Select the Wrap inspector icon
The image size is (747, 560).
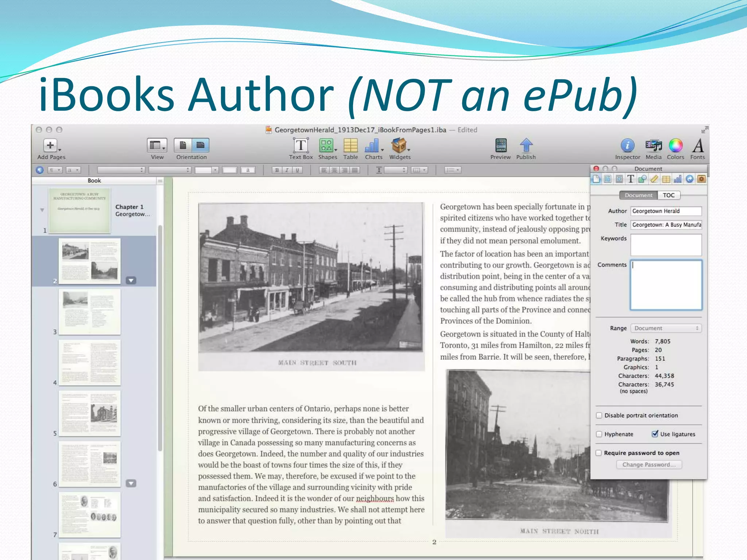[x=619, y=179]
